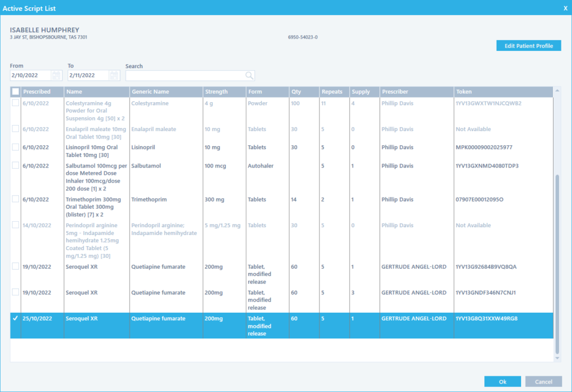Screen dimensions: 572x392
Task: Click the vertical scrollbar thumb
Action: pos(556,262)
